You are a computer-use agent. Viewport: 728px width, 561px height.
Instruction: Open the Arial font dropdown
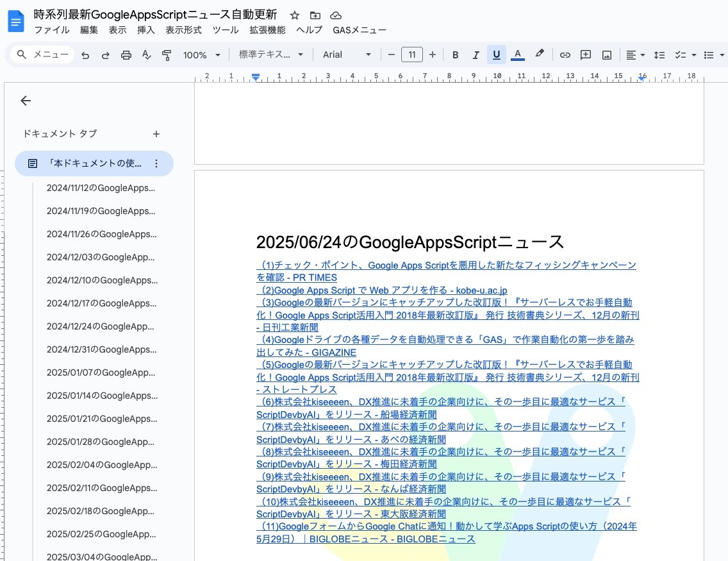click(347, 54)
